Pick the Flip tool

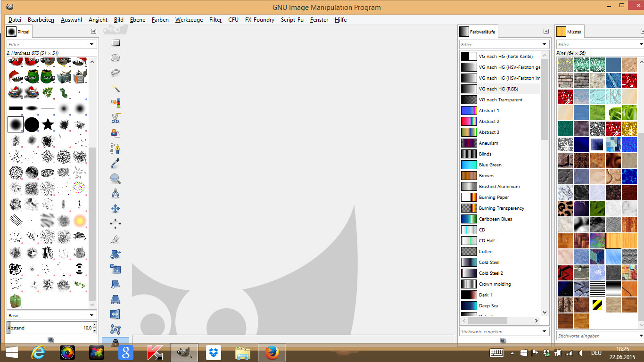click(x=116, y=314)
